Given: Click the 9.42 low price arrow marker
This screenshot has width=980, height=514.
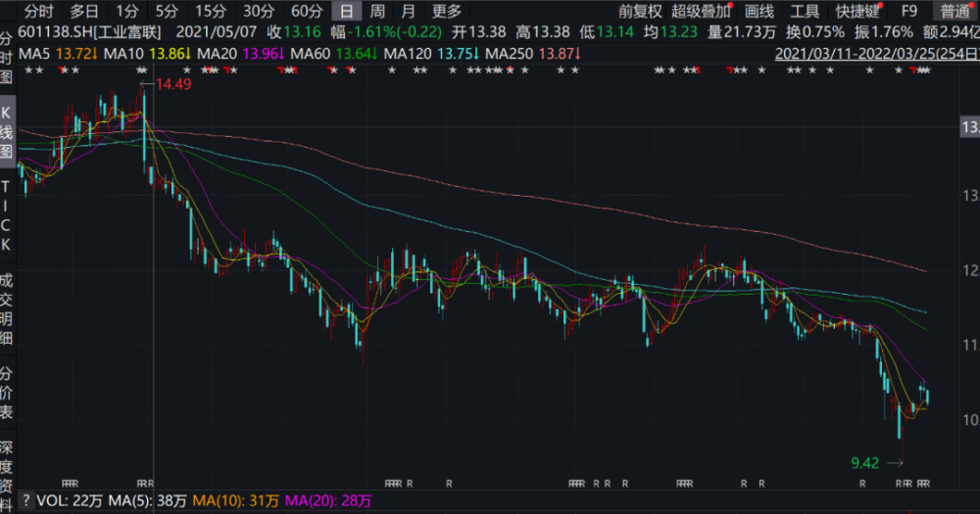Looking at the screenshot, I should click(x=877, y=463).
